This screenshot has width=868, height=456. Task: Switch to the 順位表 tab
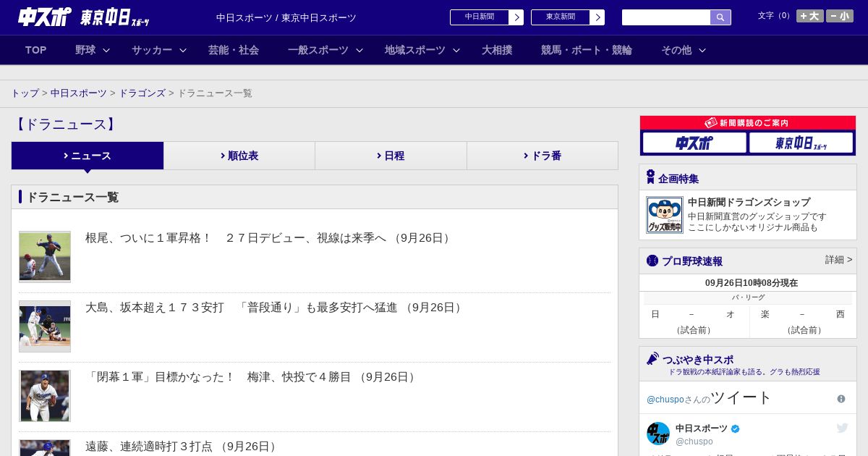coord(239,156)
